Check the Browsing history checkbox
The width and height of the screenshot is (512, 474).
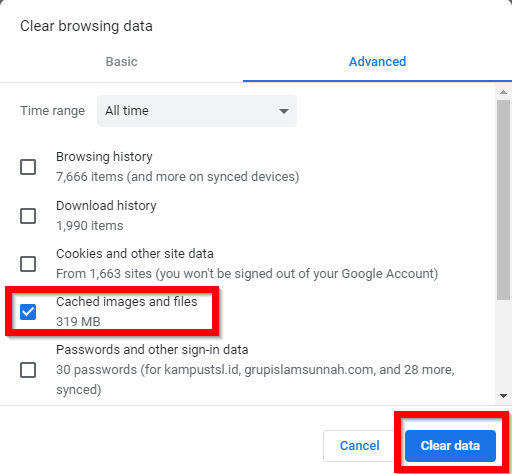(x=28, y=167)
